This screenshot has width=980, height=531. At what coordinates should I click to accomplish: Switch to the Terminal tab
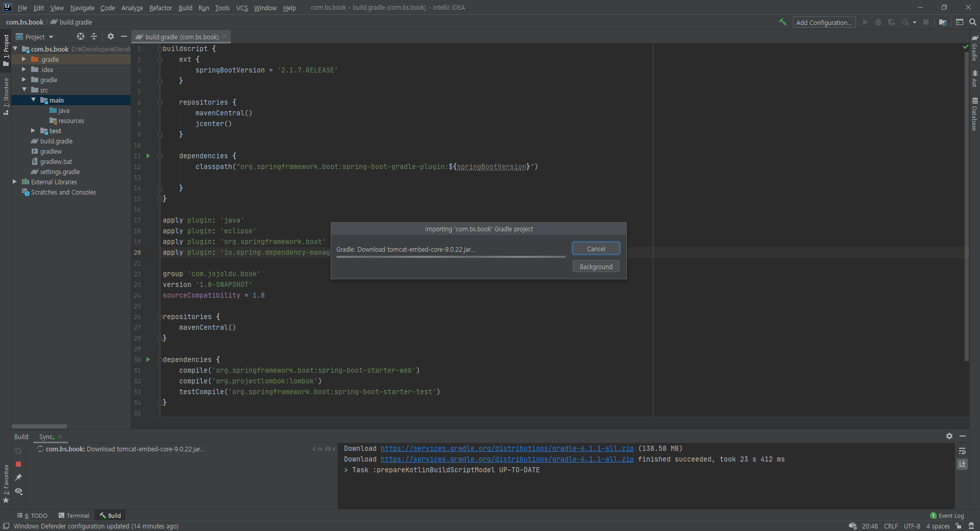pyautogui.click(x=74, y=516)
